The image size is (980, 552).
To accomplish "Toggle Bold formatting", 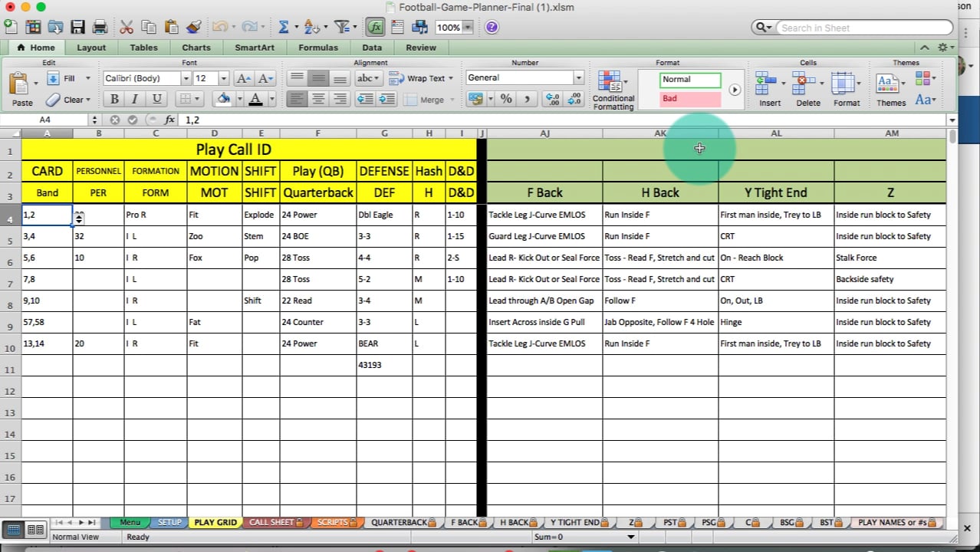I will coord(114,99).
